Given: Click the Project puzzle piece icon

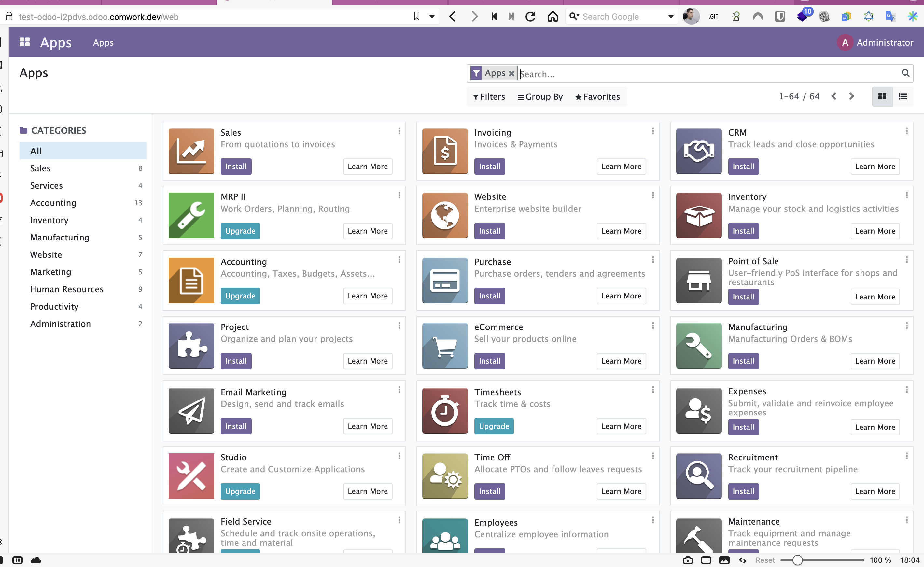Looking at the screenshot, I should (191, 346).
